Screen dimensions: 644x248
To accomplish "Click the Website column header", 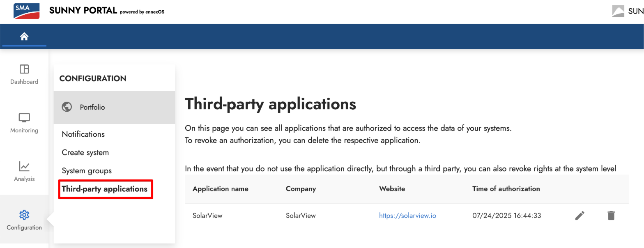I will (x=392, y=189).
